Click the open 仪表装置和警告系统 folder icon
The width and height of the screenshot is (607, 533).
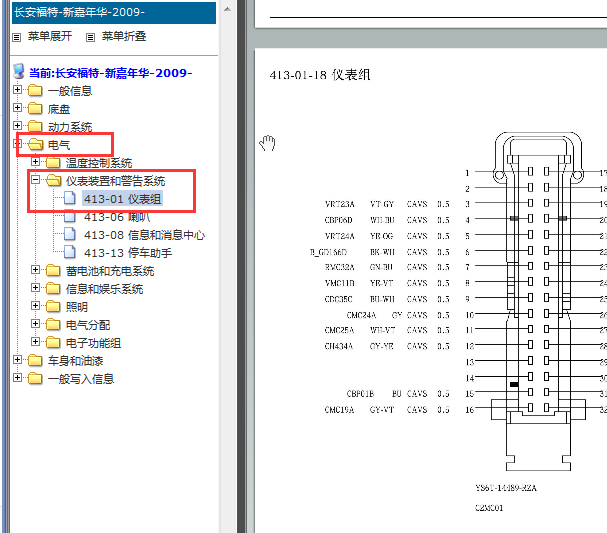coord(54,180)
